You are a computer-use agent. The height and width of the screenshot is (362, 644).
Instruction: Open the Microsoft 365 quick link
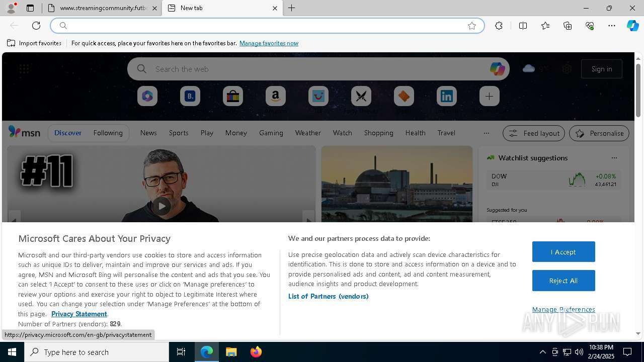point(147,96)
